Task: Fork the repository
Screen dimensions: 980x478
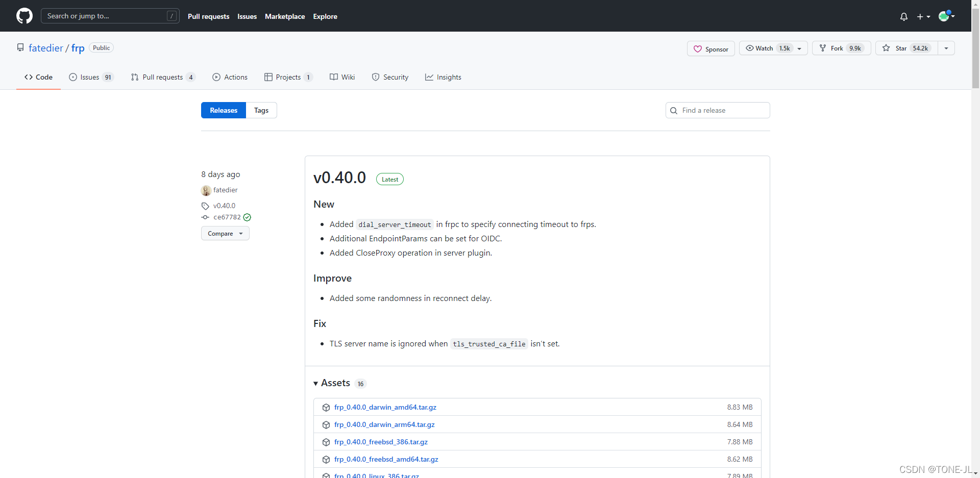Action: pos(841,48)
